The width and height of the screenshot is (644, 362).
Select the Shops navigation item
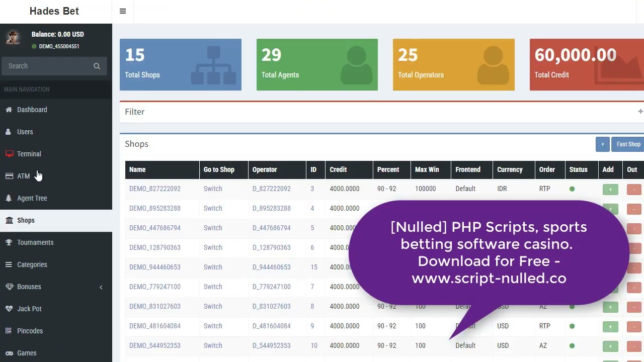[56, 220]
